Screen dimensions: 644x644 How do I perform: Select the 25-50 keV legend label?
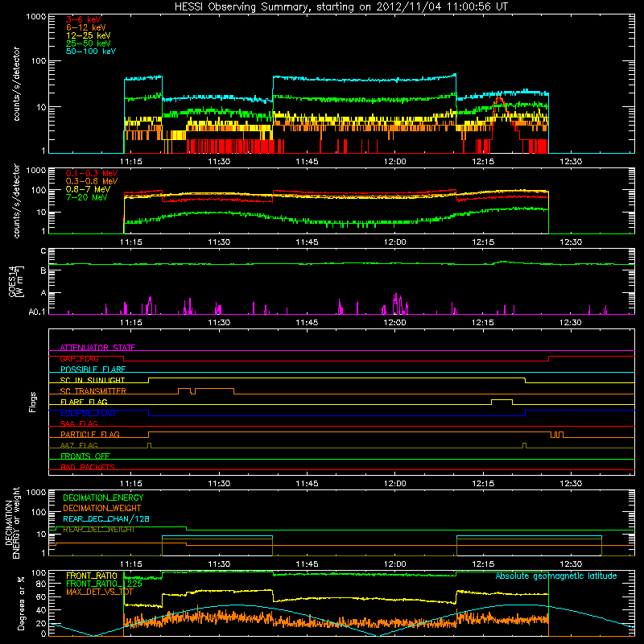pos(89,43)
